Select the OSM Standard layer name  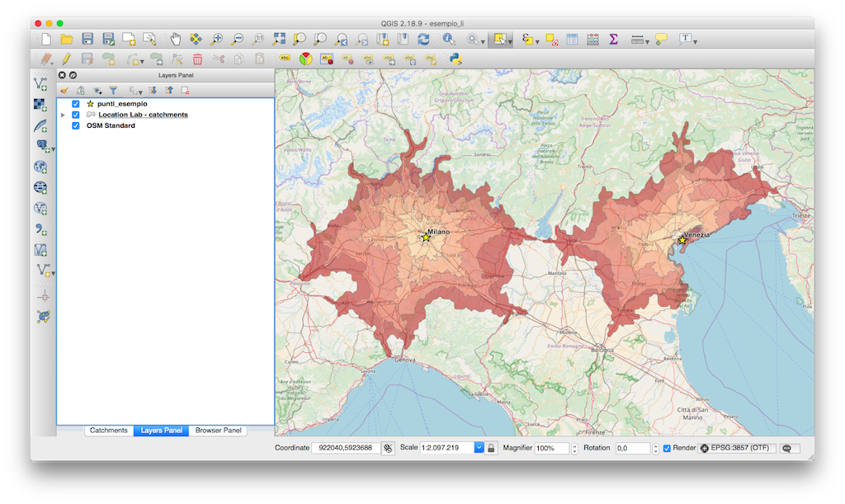111,125
